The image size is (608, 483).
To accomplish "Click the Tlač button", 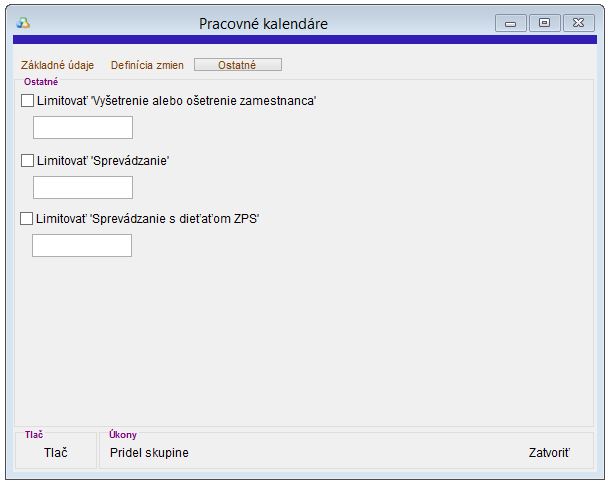I will 55,452.
